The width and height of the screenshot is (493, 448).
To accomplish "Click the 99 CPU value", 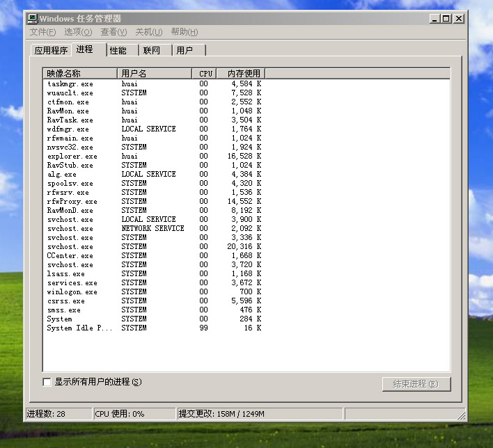I will [x=203, y=328].
